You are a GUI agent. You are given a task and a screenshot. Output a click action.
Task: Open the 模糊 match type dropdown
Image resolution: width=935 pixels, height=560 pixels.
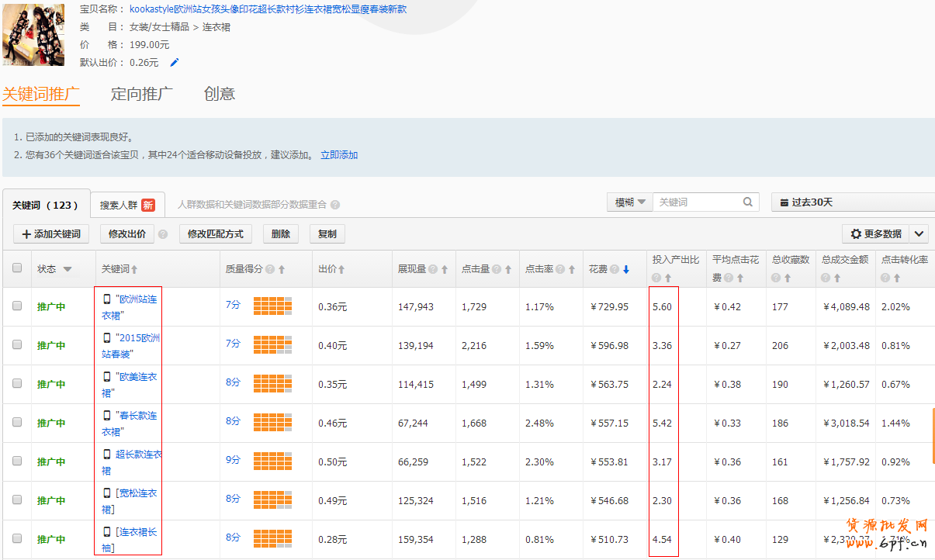point(629,202)
